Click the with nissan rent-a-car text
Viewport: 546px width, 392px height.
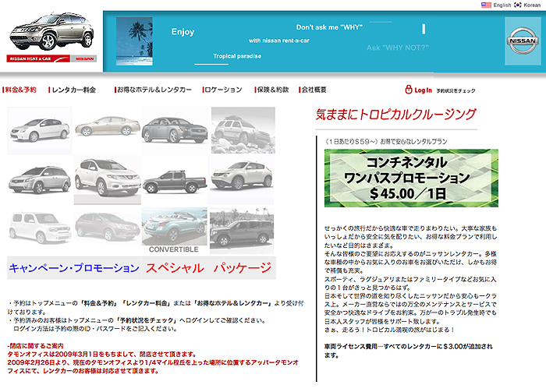(x=279, y=41)
